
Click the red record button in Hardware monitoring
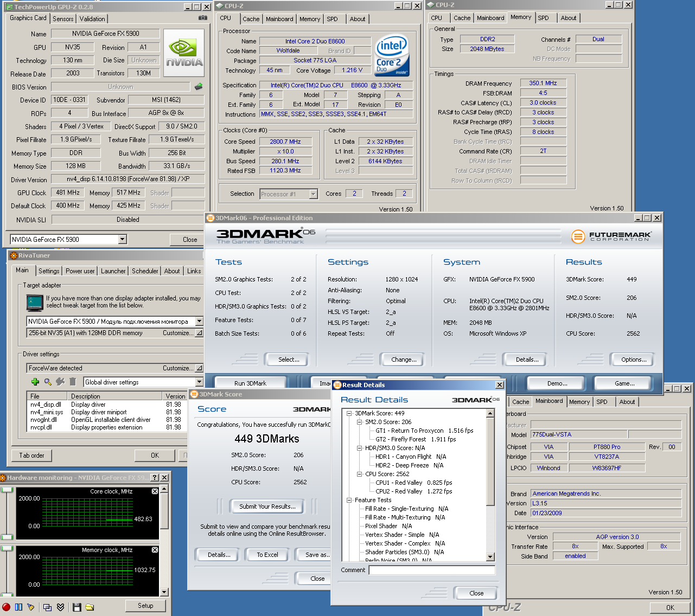pos(6,607)
